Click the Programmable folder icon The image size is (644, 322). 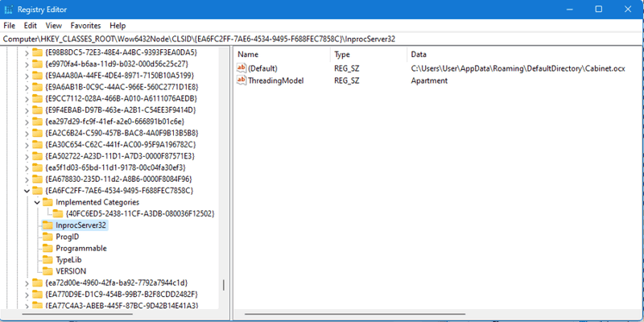coord(47,248)
